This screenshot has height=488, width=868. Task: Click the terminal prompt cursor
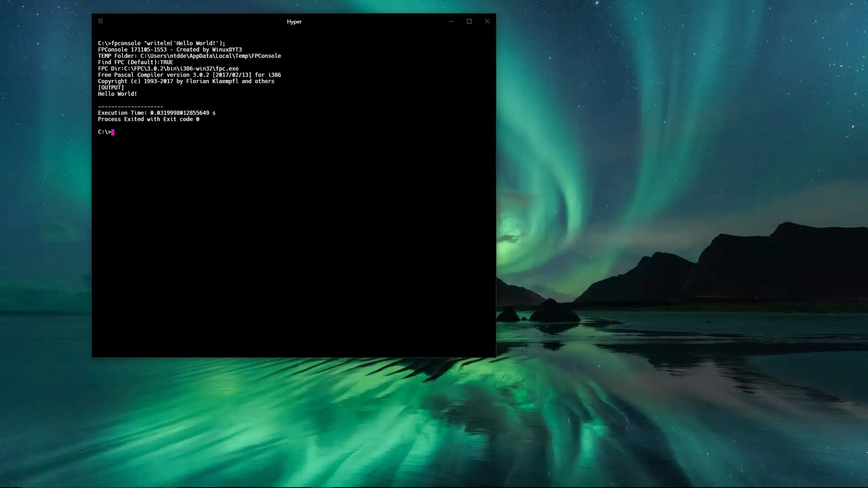point(113,132)
